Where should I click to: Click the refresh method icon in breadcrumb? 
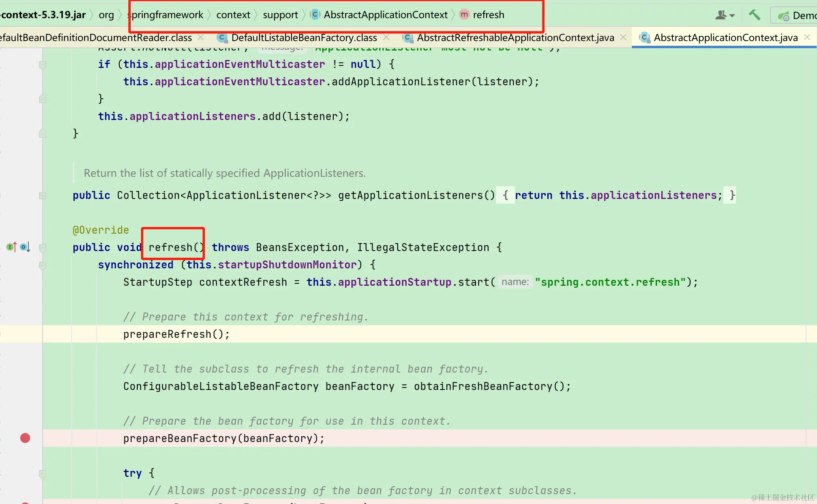coord(464,15)
